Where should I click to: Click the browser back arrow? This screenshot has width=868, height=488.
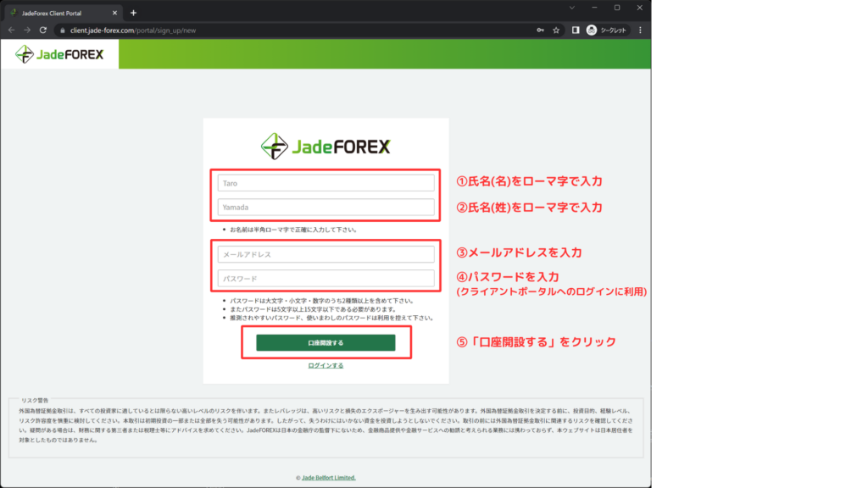(12, 30)
